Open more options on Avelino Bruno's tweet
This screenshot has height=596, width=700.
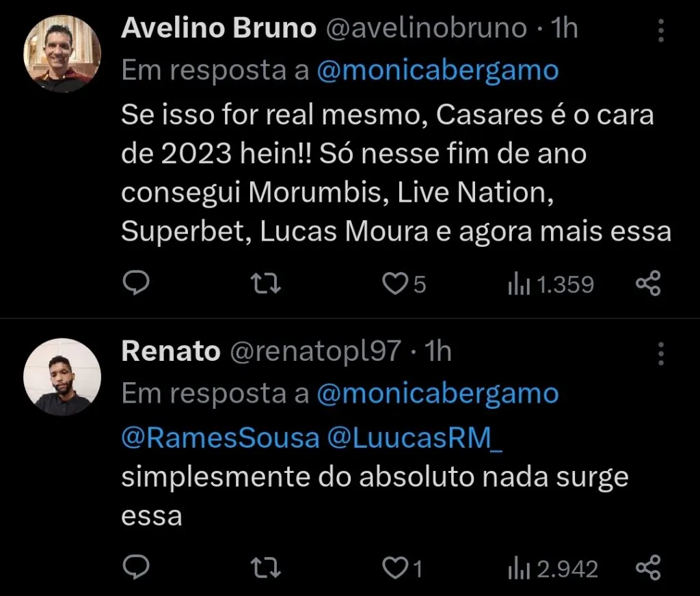[x=660, y=31]
